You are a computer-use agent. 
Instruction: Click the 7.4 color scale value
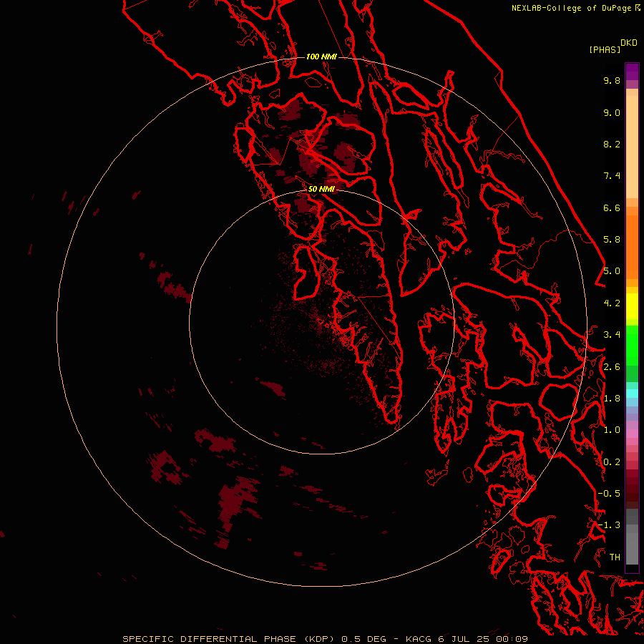[612, 176]
